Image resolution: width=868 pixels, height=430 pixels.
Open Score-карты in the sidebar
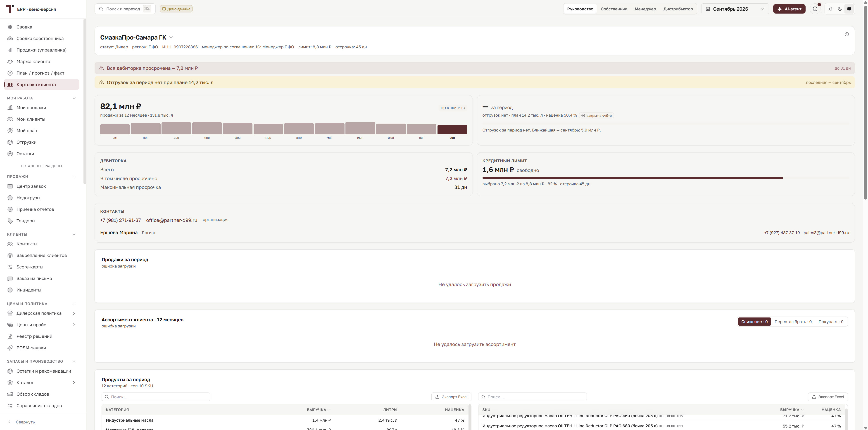click(41, 267)
